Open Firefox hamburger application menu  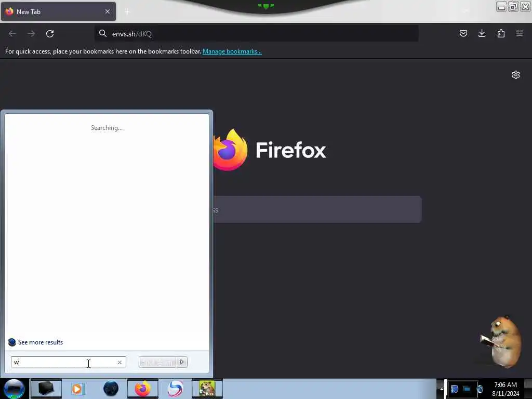(x=520, y=33)
